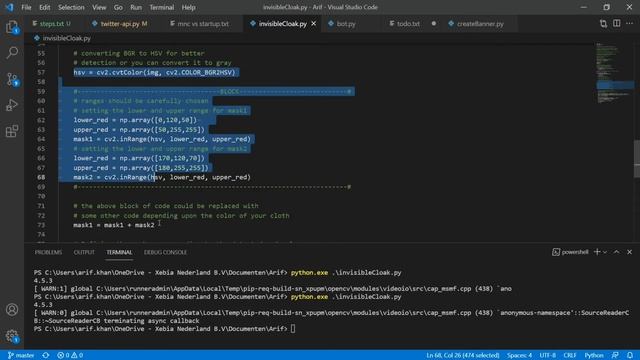This screenshot has width=640, height=360.
Task: Click the master branch indicator
Action: (21, 355)
